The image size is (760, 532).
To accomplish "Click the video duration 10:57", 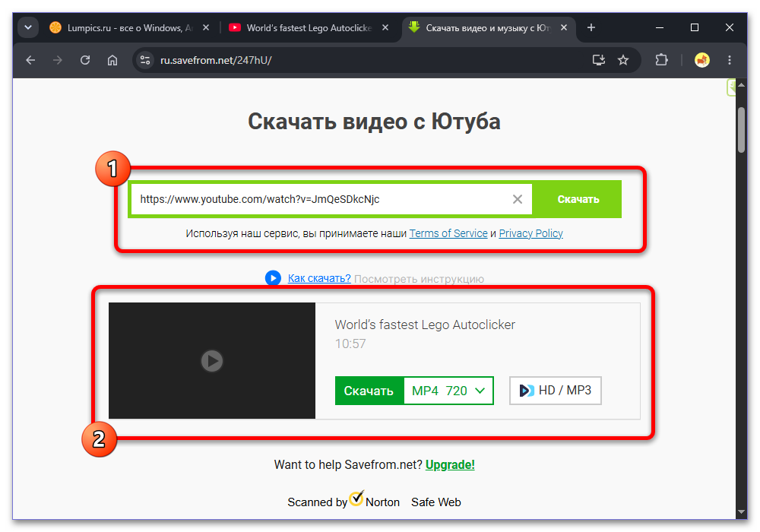I will (350, 344).
